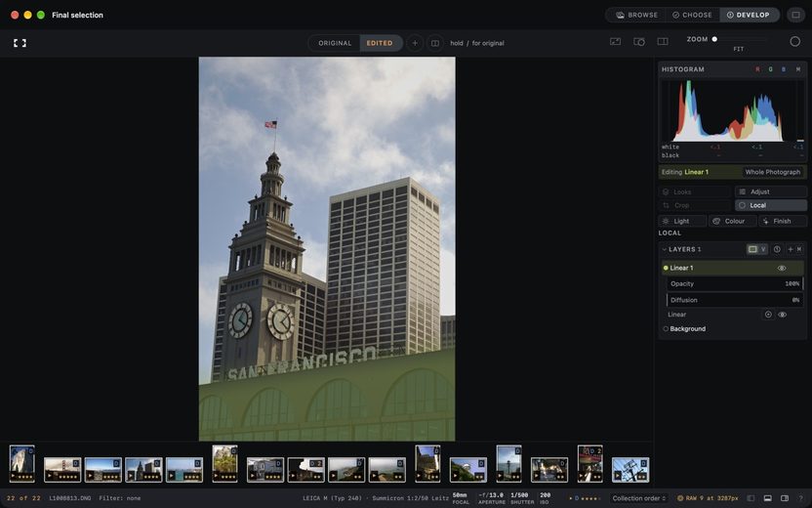Image resolution: width=812 pixels, height=508 pixels.
Task: Toggle filmstrip panel icon in status bar
Action: coord(767,498)
